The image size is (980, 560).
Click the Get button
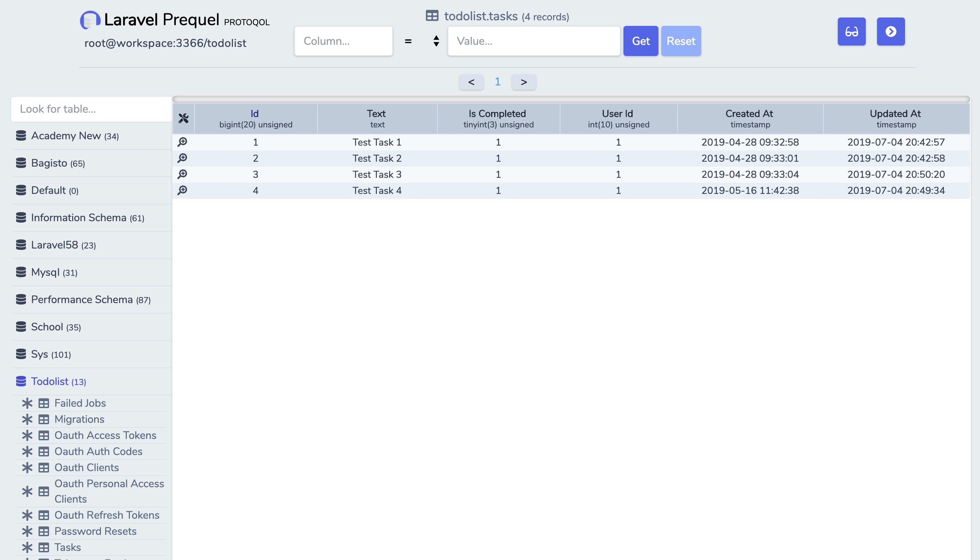641,41
